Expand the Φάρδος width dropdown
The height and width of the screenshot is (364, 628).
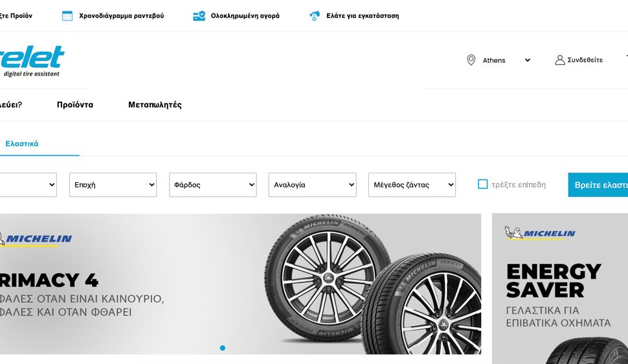coord(212,185)
